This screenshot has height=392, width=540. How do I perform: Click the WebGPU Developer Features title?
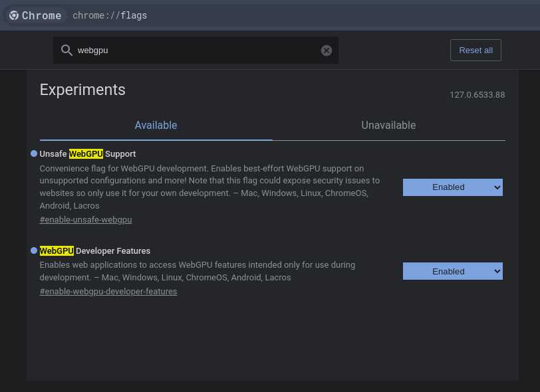94,251
